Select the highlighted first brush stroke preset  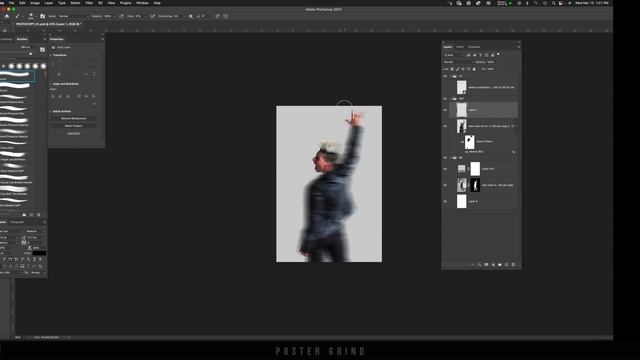click(17, 76)
